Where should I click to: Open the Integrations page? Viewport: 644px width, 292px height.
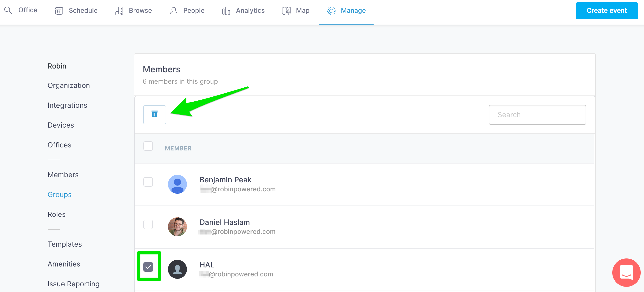67,105
